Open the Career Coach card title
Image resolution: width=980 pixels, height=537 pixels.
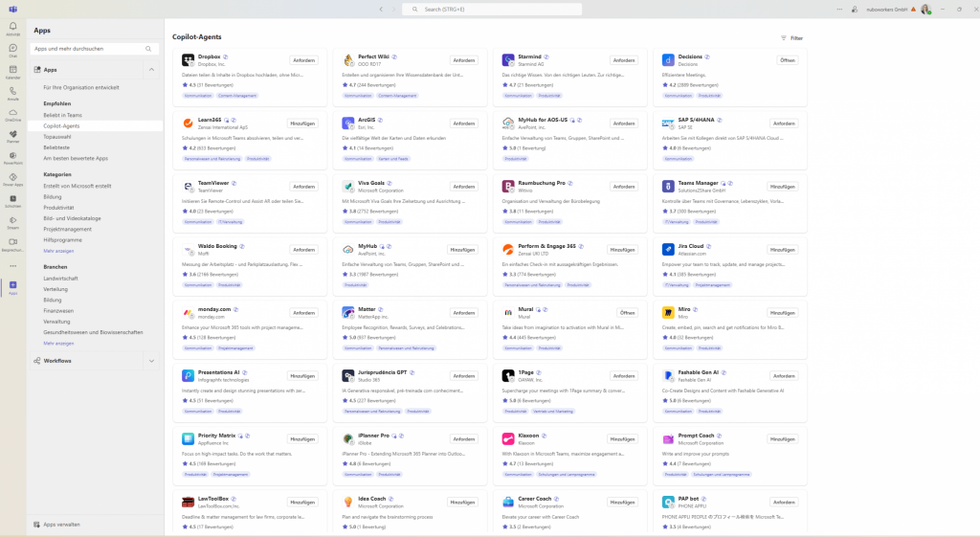(x=534, y=499)
